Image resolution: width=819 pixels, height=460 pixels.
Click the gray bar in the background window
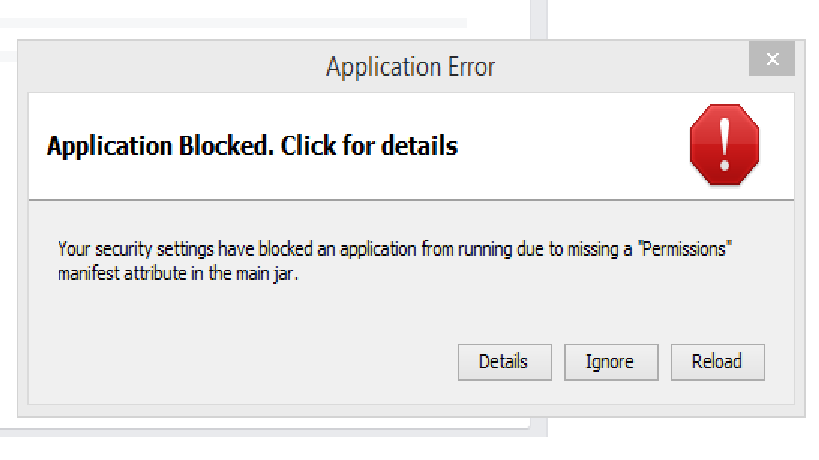(x=240, y=22)
